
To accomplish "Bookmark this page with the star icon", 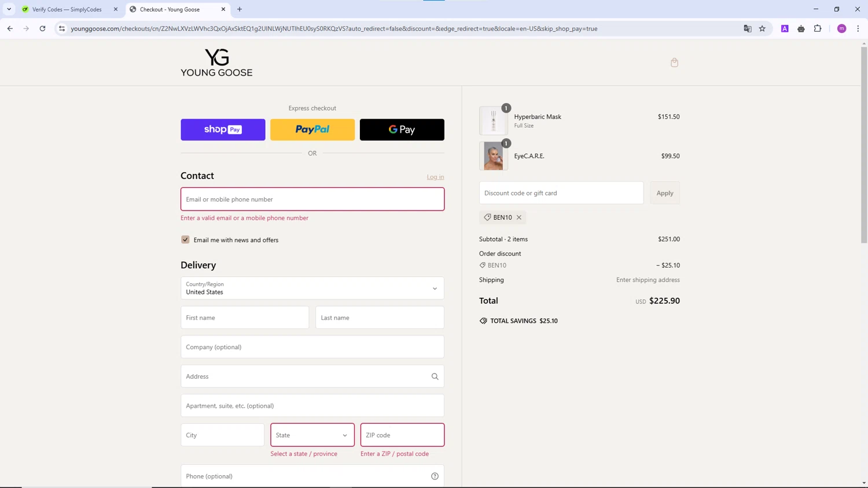I will click(762, 28).
